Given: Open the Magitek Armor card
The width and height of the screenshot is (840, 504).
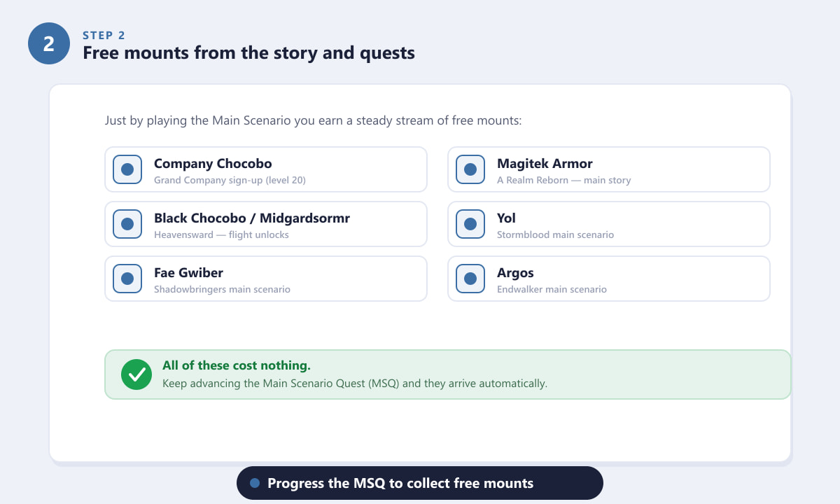Looking at the screenshot, I should (x=609, y=169).
